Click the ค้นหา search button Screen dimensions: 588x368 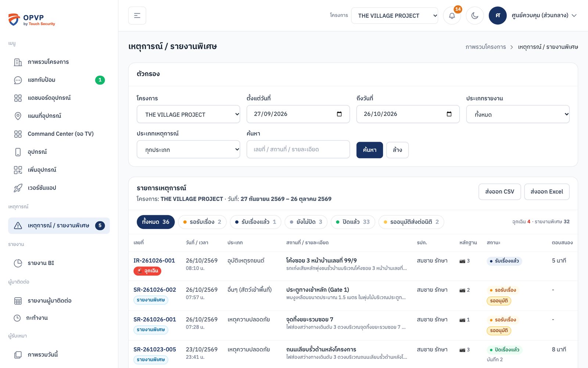pyautogui.click(x=370, y=150)
